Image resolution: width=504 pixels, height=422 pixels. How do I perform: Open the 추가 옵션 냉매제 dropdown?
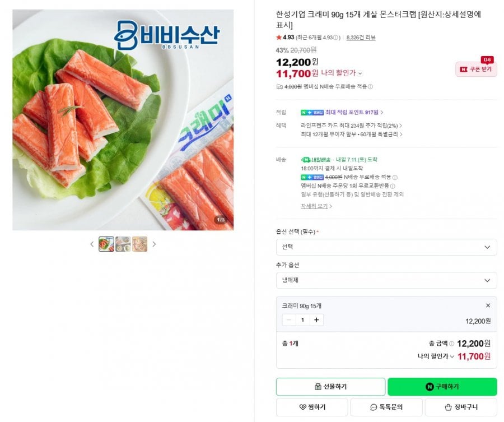click(x=386, y=280)
